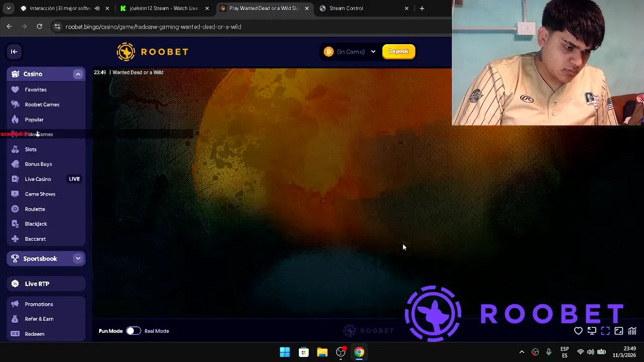View site information icon in address bar
The height and width of the screenshot is (362, 644).
(57, 27)
